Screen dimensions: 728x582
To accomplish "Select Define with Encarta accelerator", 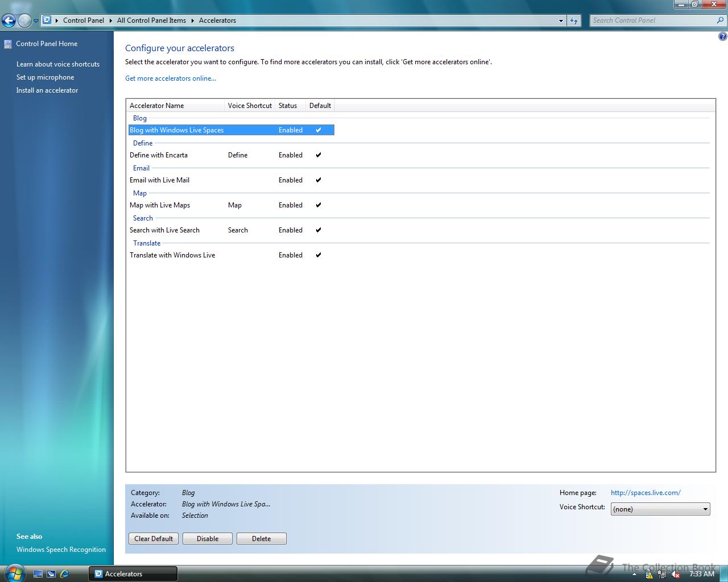I will click(x=159, y=155).
